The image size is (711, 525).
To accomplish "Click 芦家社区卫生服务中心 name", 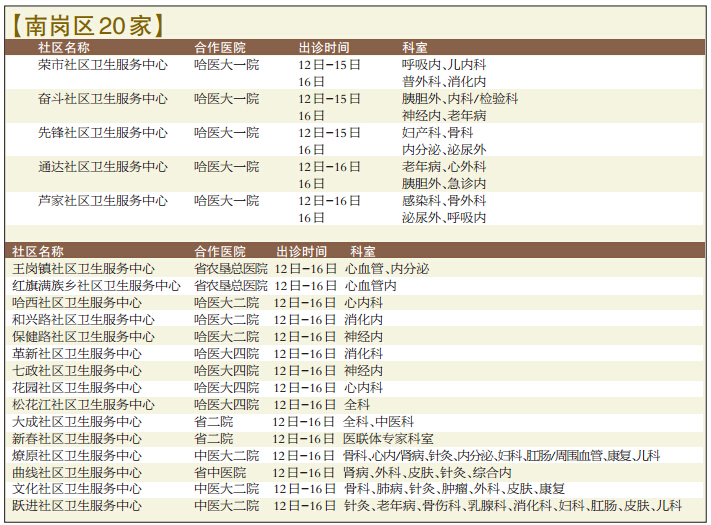I will (x=103, y=201).
